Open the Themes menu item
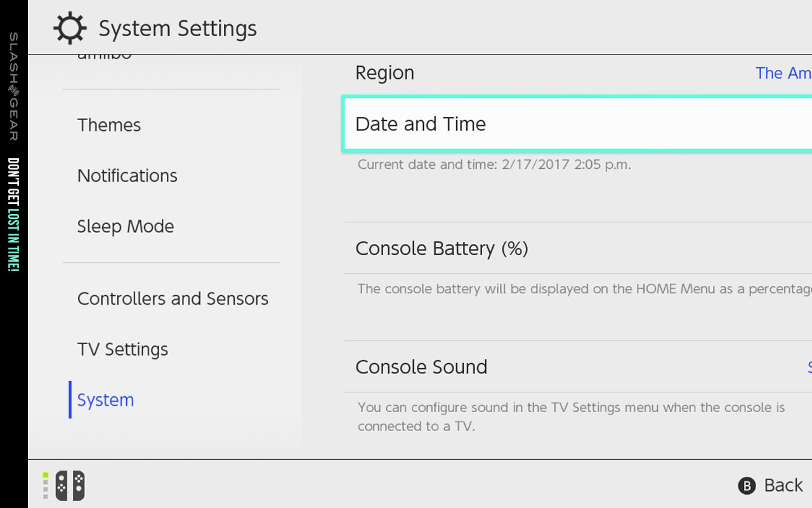Screen dimensions: 812x508 coord(109,125)
